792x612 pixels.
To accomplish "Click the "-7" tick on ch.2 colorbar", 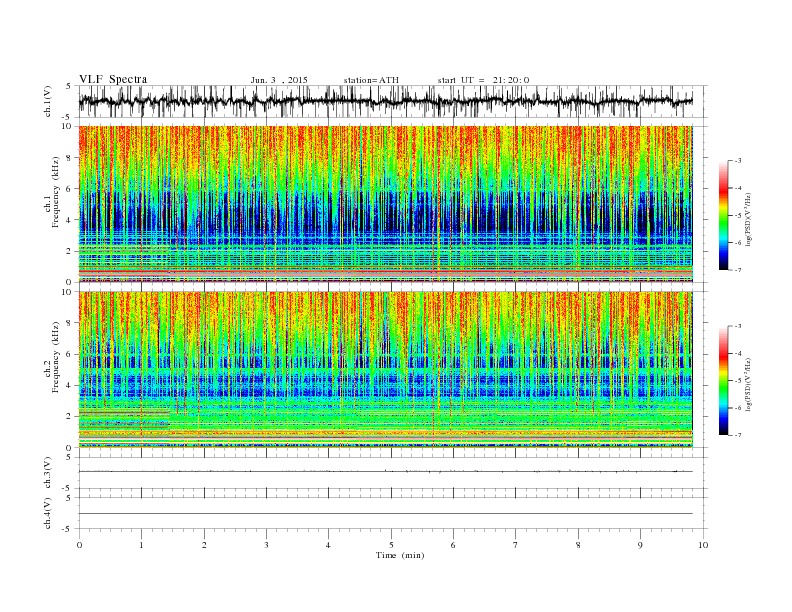I will point(738,435).
